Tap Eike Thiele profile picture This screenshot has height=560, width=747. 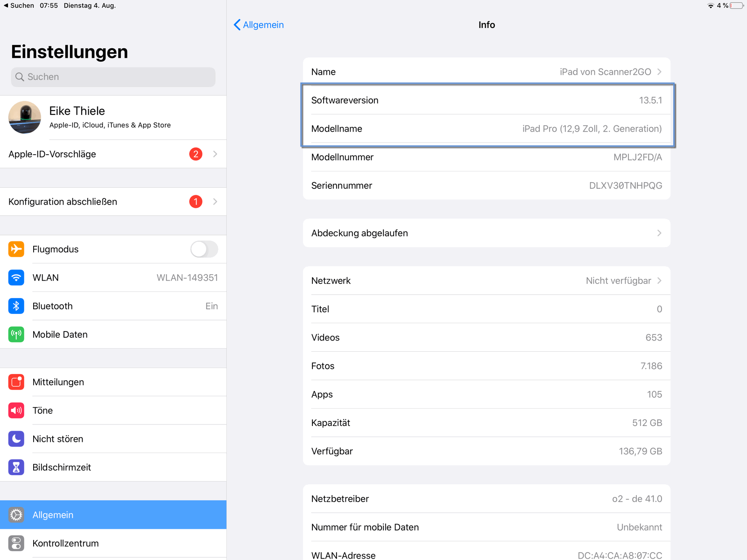[25, 117]
